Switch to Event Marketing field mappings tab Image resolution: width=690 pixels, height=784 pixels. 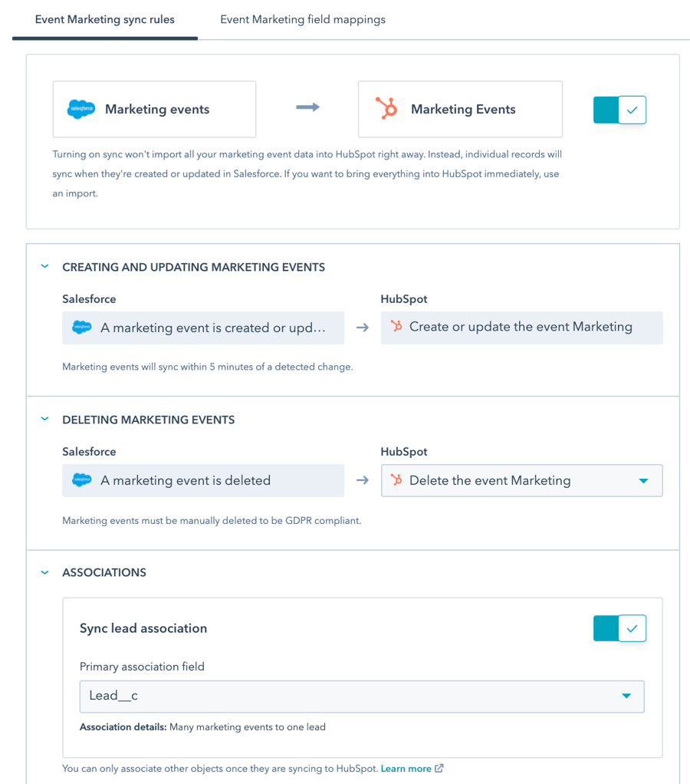[303, 20]
